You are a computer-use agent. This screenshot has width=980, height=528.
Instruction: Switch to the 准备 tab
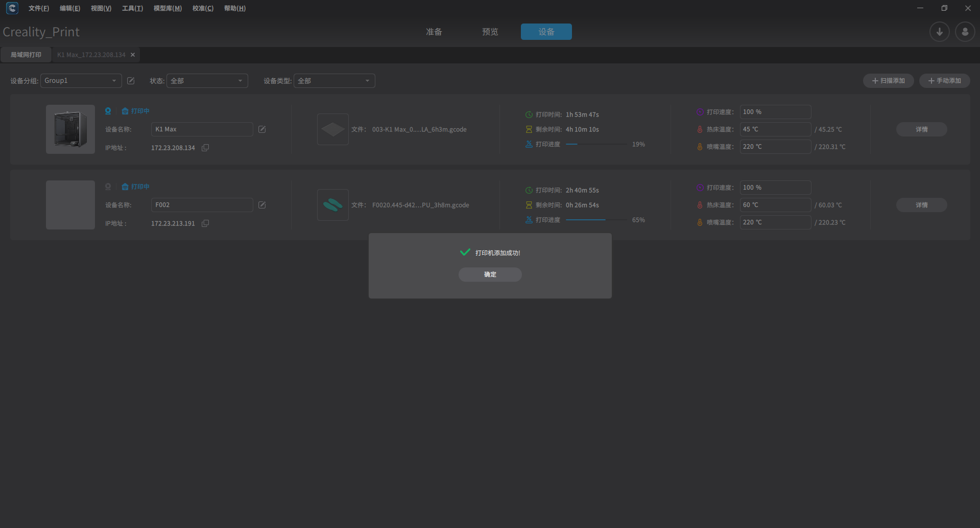434,32
